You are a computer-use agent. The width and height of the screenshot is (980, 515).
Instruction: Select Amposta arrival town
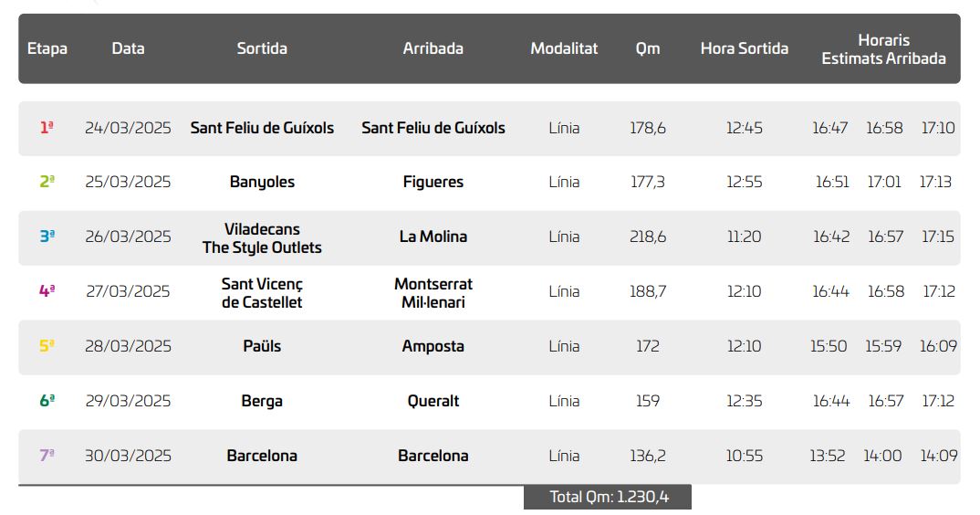pyautogui.click(x=433, y=346)
